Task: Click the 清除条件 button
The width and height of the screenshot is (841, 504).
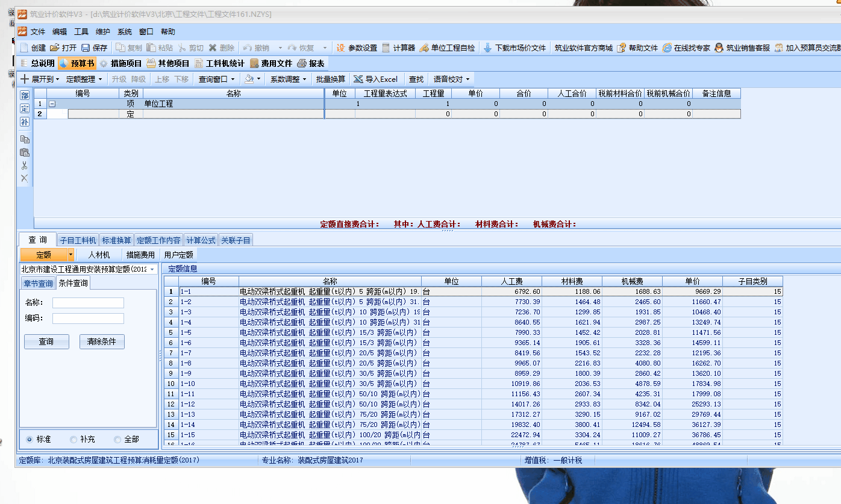Action: (102, 341)
